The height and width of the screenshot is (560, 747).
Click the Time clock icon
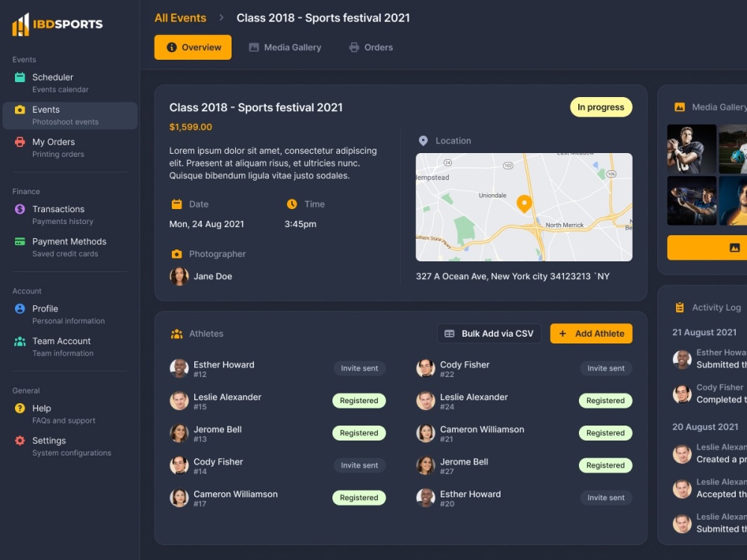292,205
